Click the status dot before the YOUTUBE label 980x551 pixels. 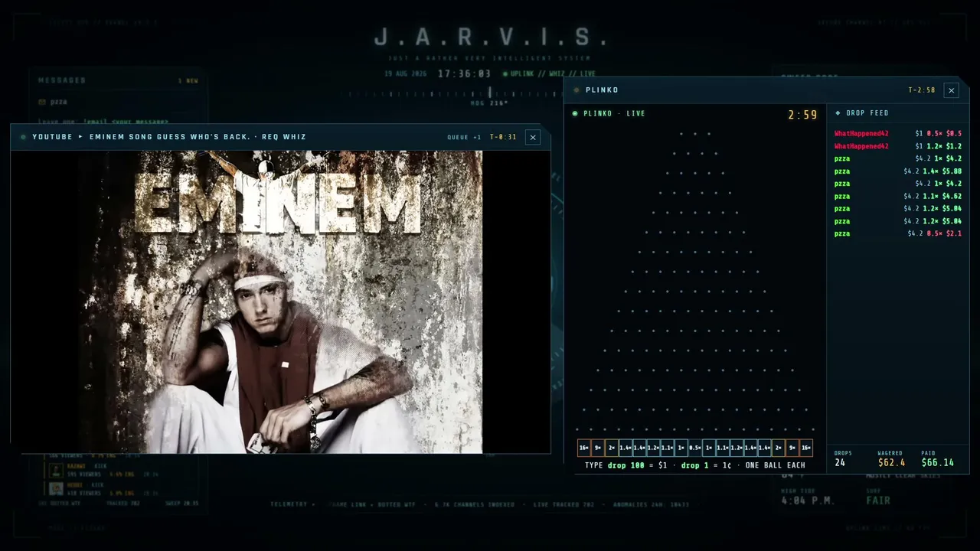24,137
